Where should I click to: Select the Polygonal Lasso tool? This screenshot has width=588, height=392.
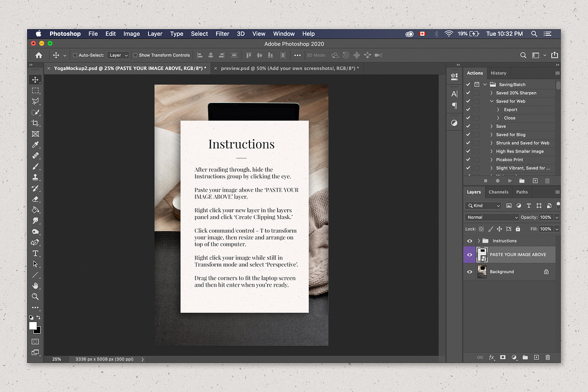[x=35, y=101]
